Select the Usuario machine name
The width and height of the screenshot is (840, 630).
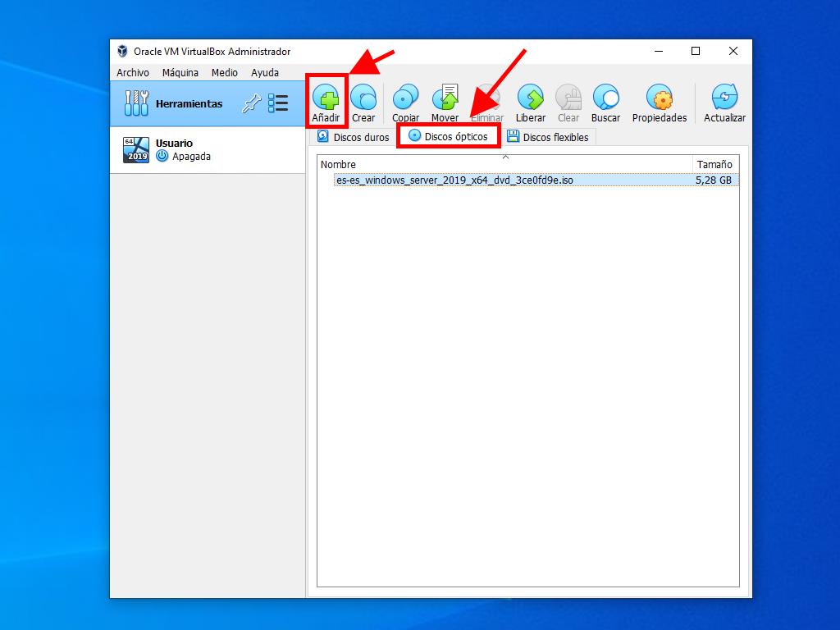[x=174, y=143]
